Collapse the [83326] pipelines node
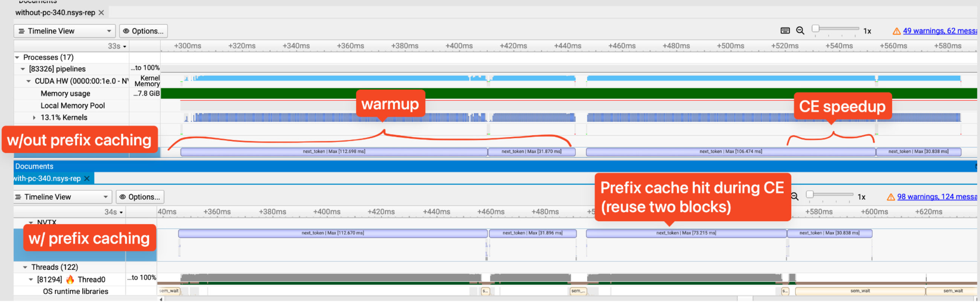The height and width of the screenshot is (303, 980). click(x=23, y=69)
